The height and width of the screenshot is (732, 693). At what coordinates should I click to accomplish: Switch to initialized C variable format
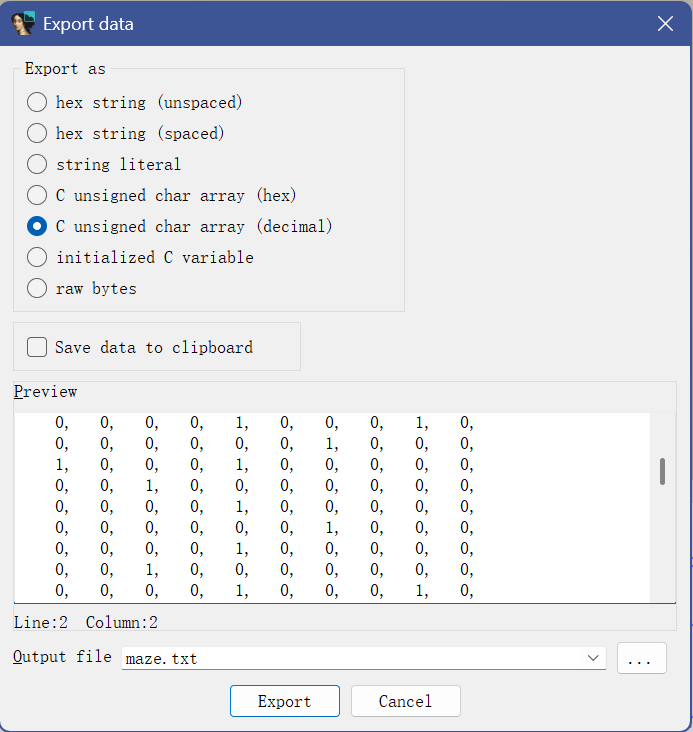click(37, 257)
